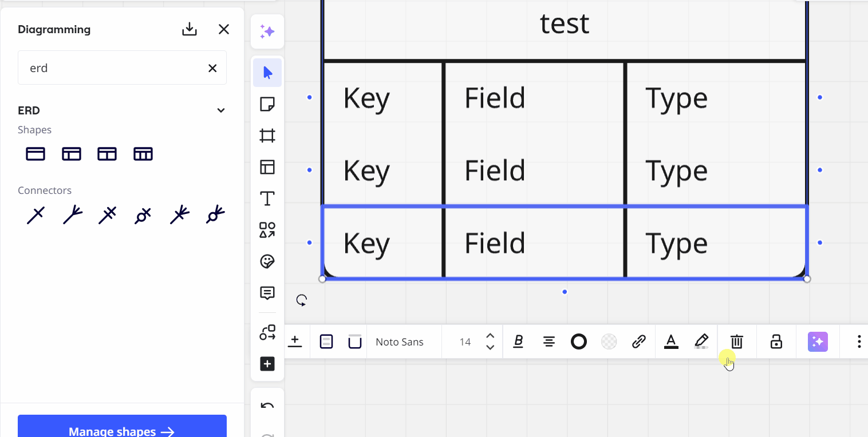This screenshot has width=868, height=437.
Task: Clear the 'erd' search text
Action: 212,68
